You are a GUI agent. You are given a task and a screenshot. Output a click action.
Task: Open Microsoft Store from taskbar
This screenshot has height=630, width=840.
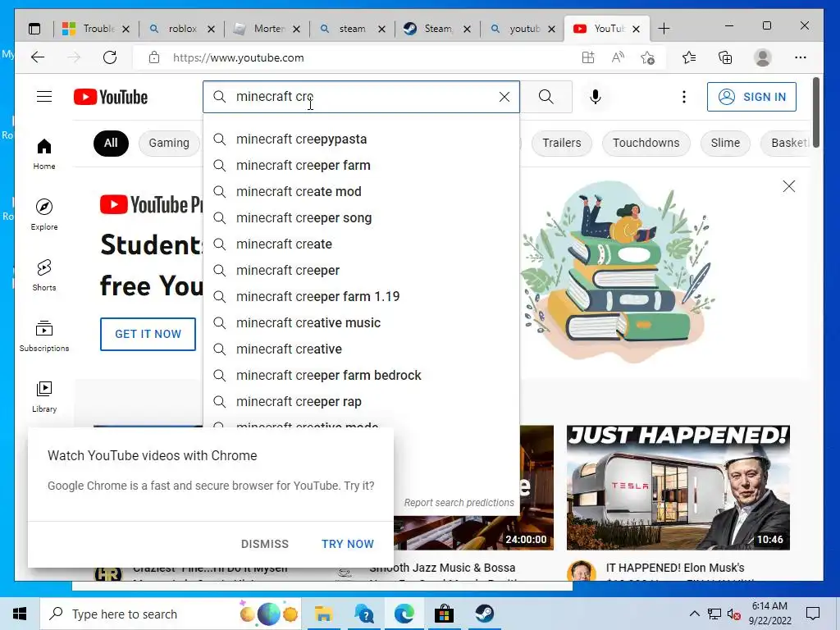[444, 614]
